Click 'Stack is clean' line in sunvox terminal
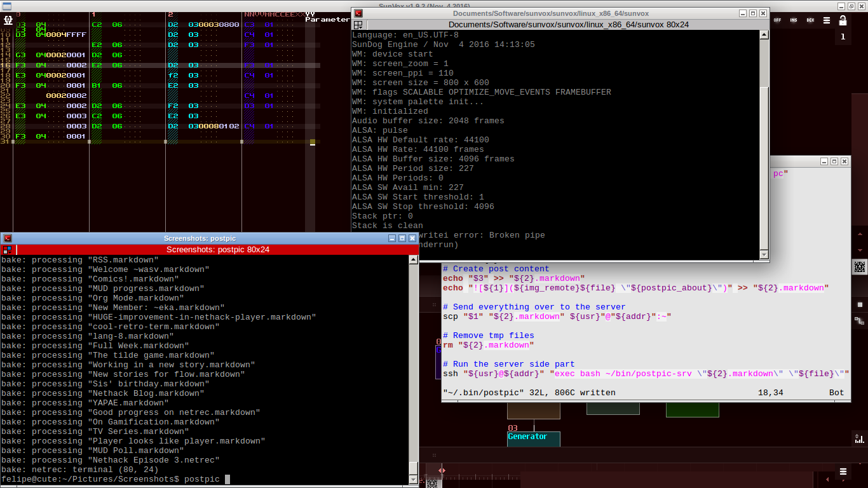Screen dimensions: 868x488 coord(388,226)
